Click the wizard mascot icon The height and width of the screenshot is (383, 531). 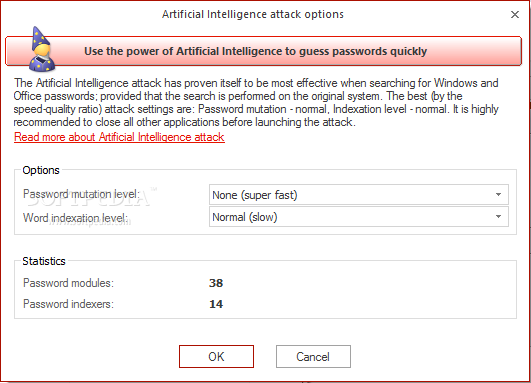coord(42,49)
